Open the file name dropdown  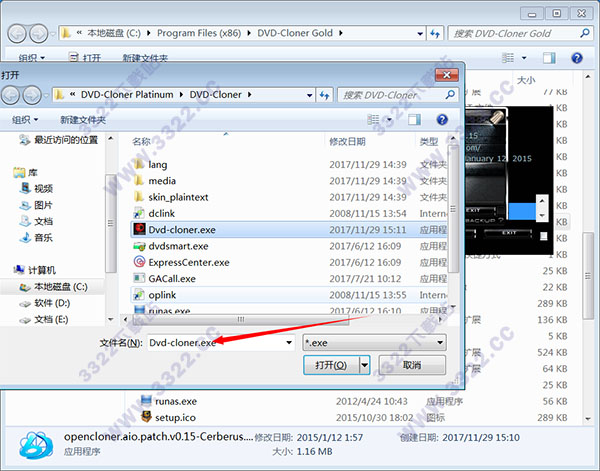[289, 343]
